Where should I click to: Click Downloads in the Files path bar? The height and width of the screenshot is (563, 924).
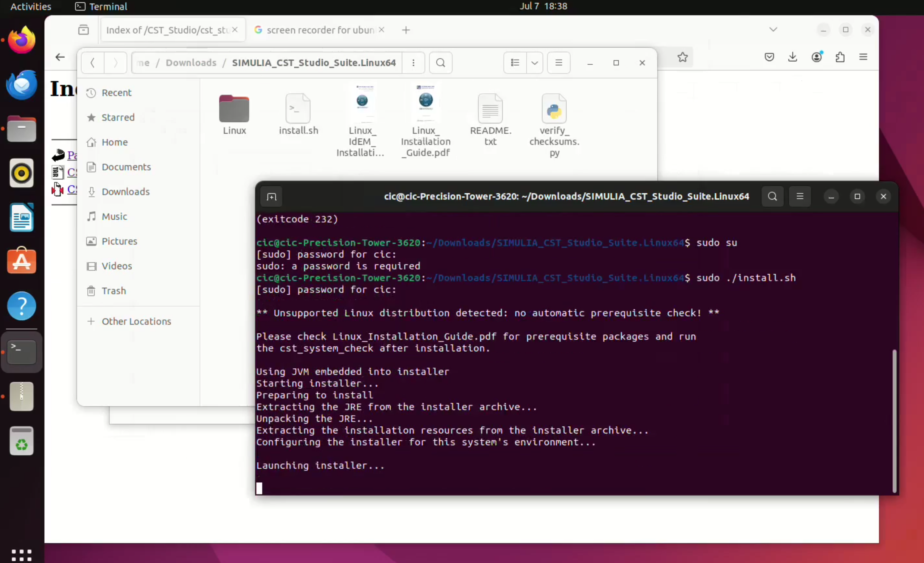(x=191, y=63)
